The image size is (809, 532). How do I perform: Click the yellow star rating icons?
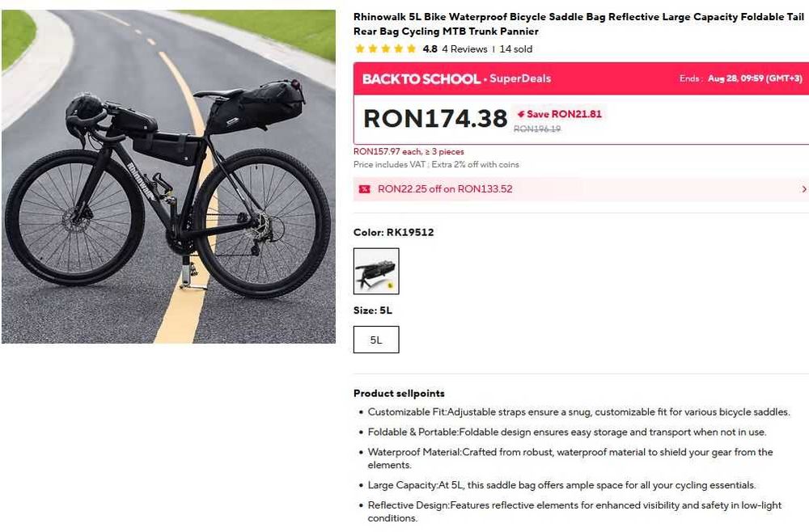(x=385, y=49)
